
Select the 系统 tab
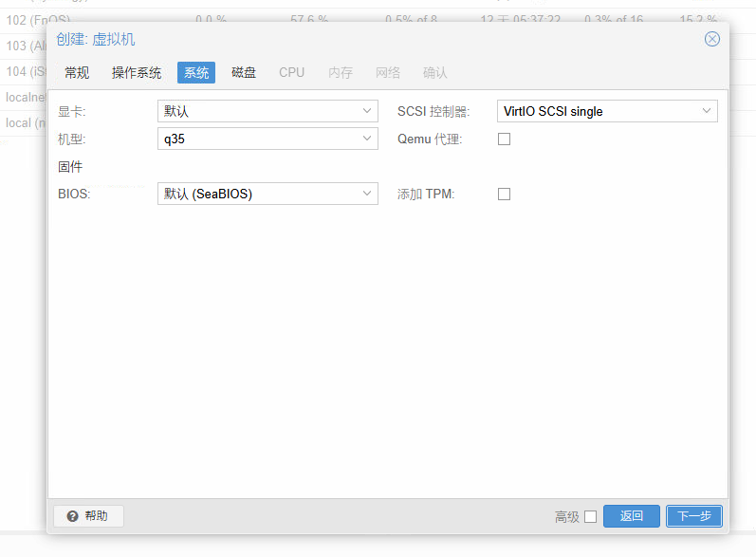196,72
